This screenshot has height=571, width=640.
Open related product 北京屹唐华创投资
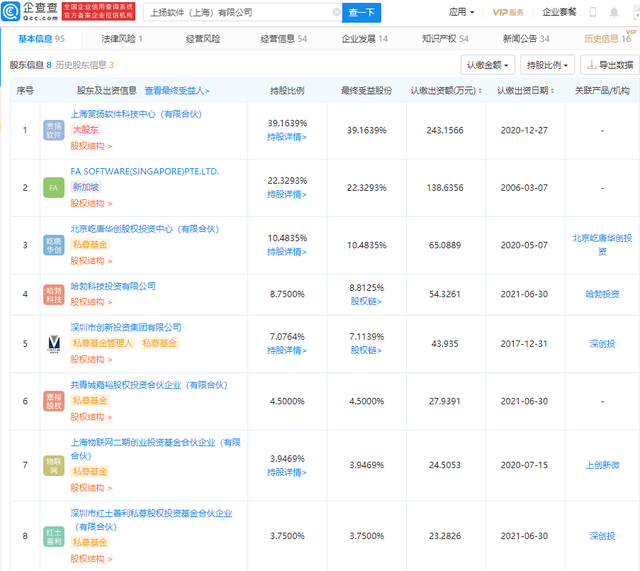tap(602, 245)
